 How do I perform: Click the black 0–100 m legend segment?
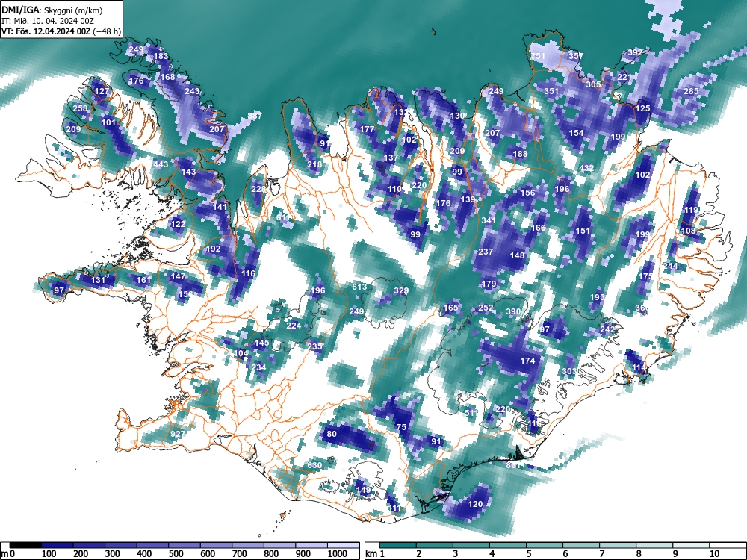25,545
